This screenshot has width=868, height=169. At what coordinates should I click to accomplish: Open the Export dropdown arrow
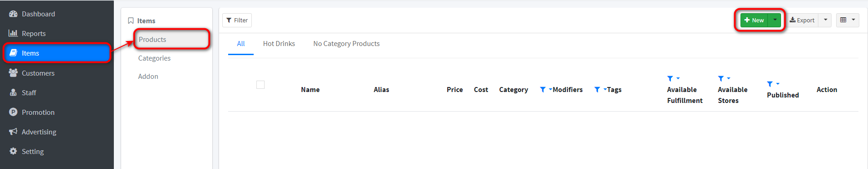click(825, 20)
